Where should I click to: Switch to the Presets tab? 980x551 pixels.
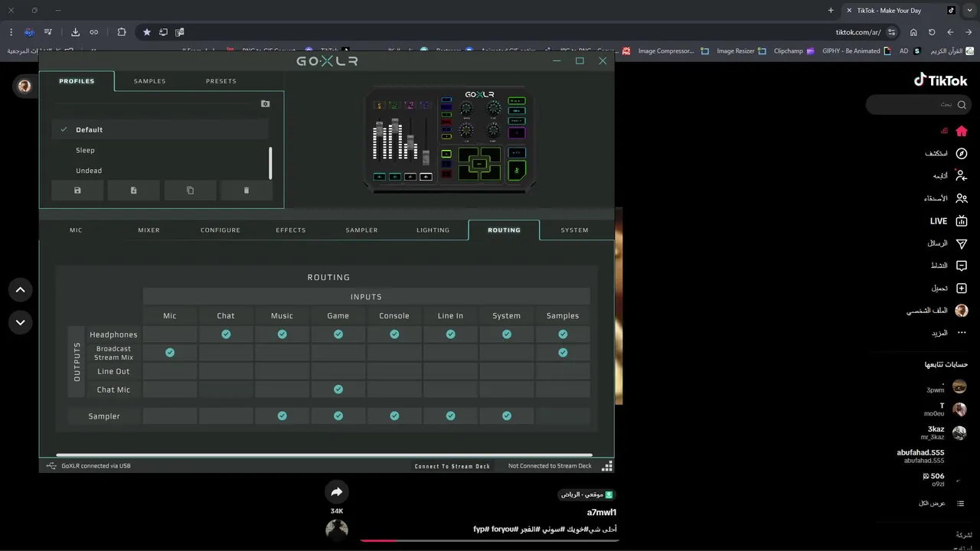(x=221, y=81)
